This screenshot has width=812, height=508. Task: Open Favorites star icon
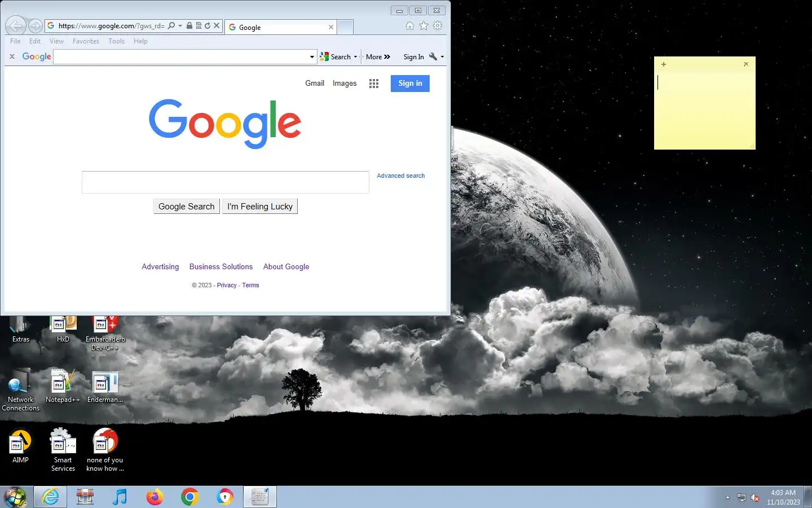[423, 26]
